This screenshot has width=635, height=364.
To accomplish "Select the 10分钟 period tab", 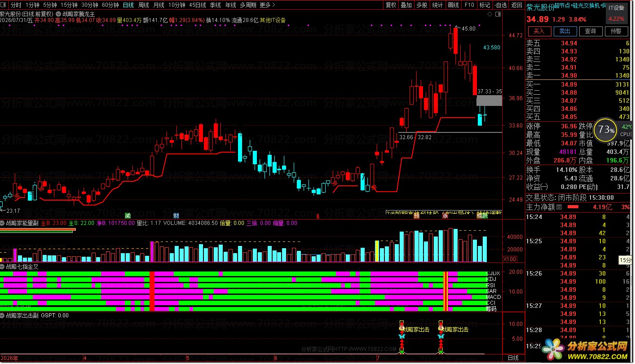I will pos(177,5).
